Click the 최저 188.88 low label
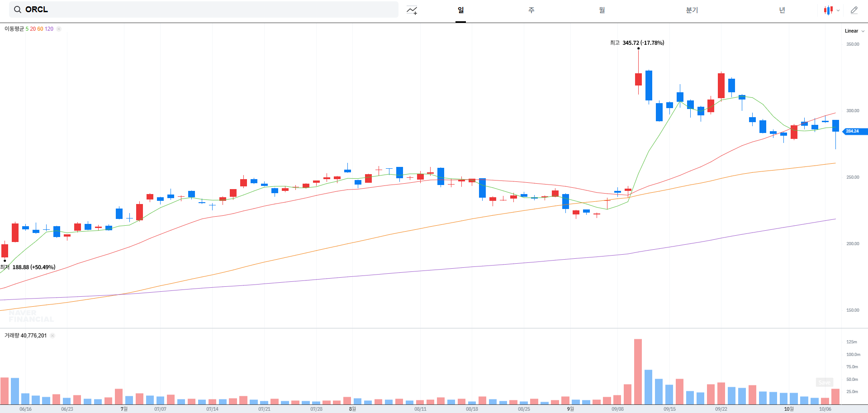 click(x=28, y=267)
